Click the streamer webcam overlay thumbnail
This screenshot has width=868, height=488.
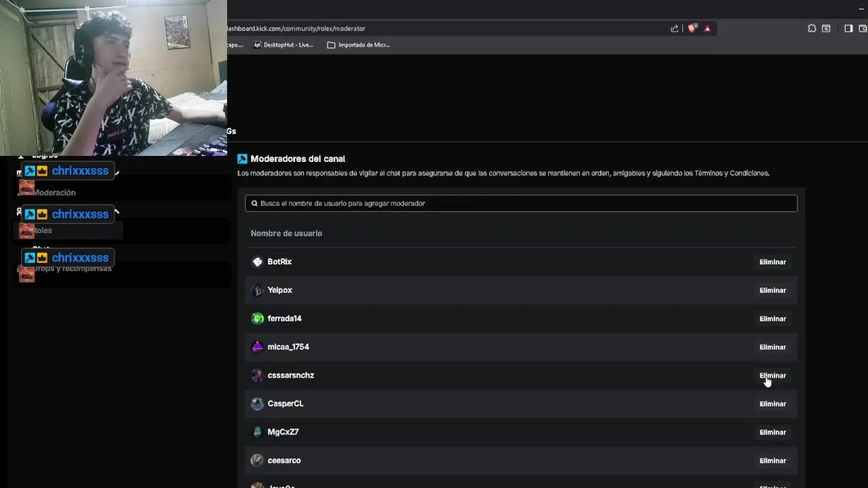pyautogui.click(x=113, y=77)
